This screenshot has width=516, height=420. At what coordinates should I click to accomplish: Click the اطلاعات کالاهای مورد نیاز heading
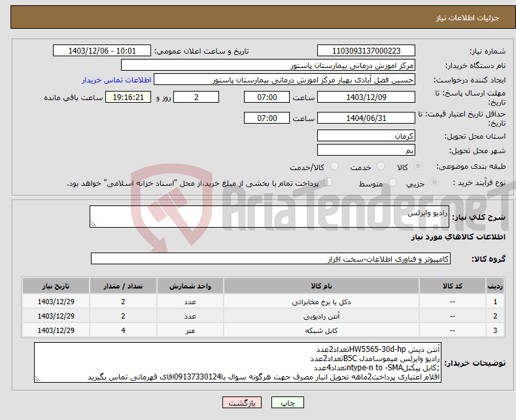pyautogui.click(x=458, y=237)
